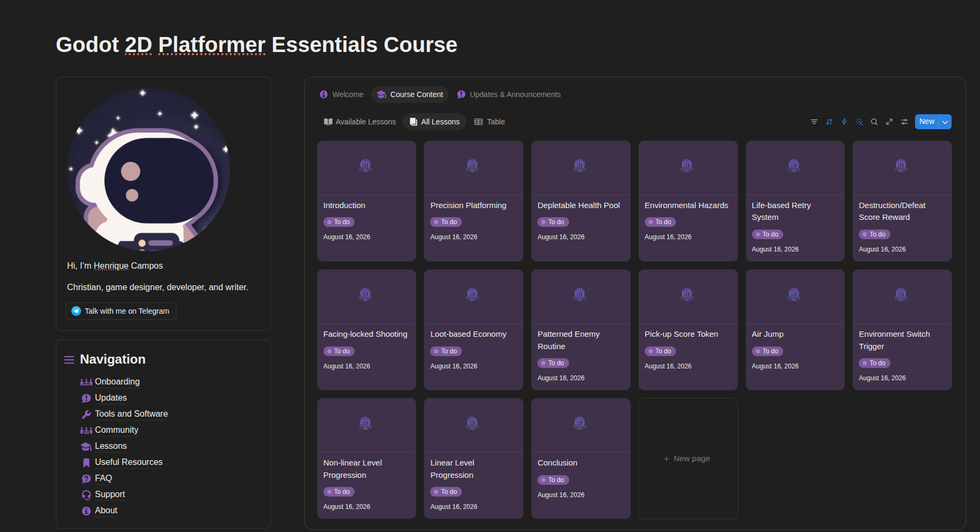Click the To do status on Air Jump
The image size is (980, 532).
[x=767, y=351]
